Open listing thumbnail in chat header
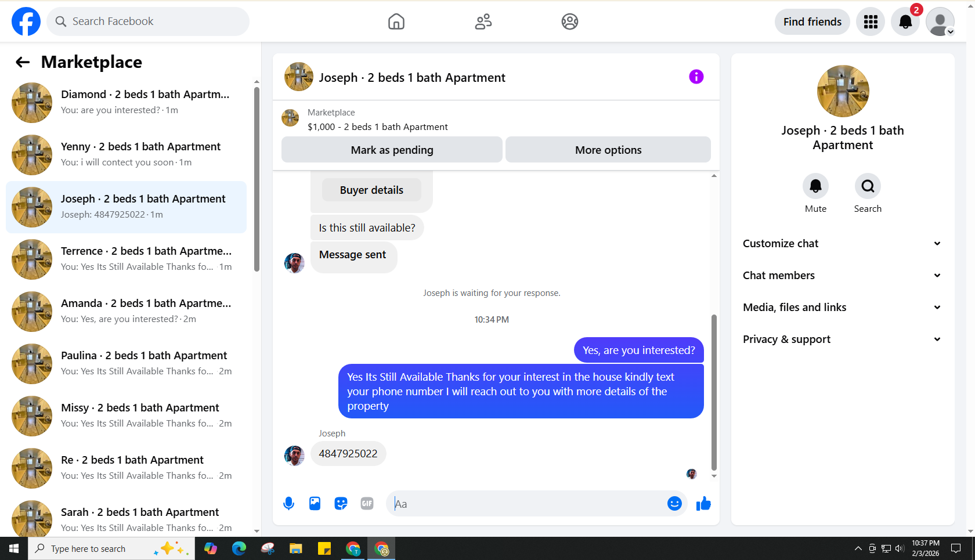 click(x=298, y=77)
